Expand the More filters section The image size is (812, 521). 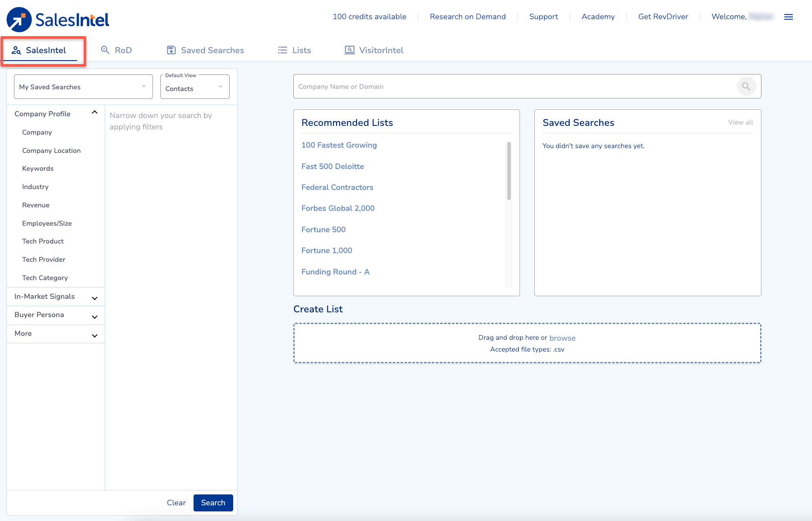coord(94,335)
